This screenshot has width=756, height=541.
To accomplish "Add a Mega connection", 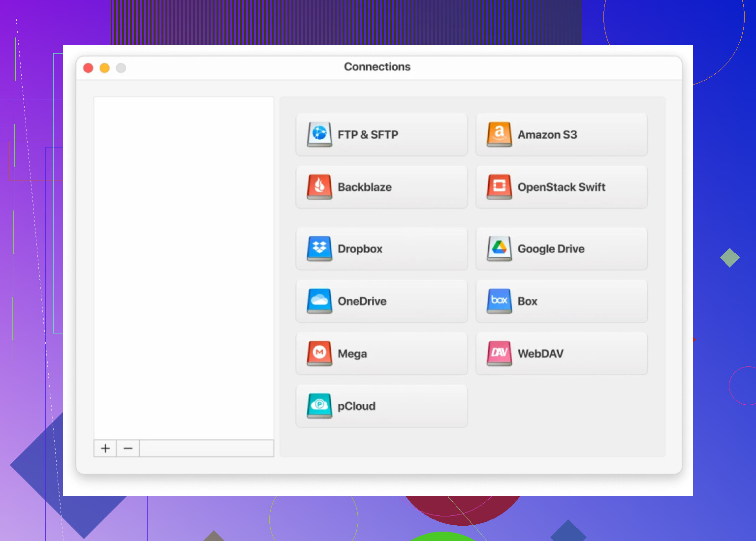I will pyautogui.click(x=381, y=354).
